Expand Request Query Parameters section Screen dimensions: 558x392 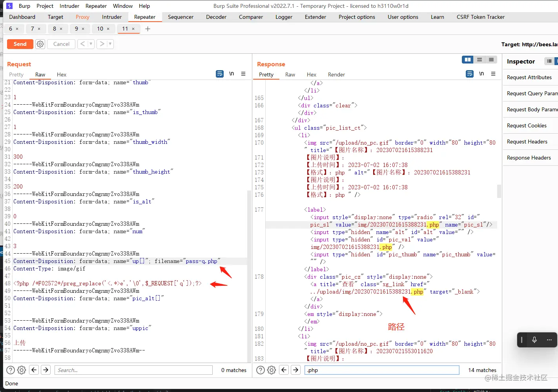click(x=530, y=93)
